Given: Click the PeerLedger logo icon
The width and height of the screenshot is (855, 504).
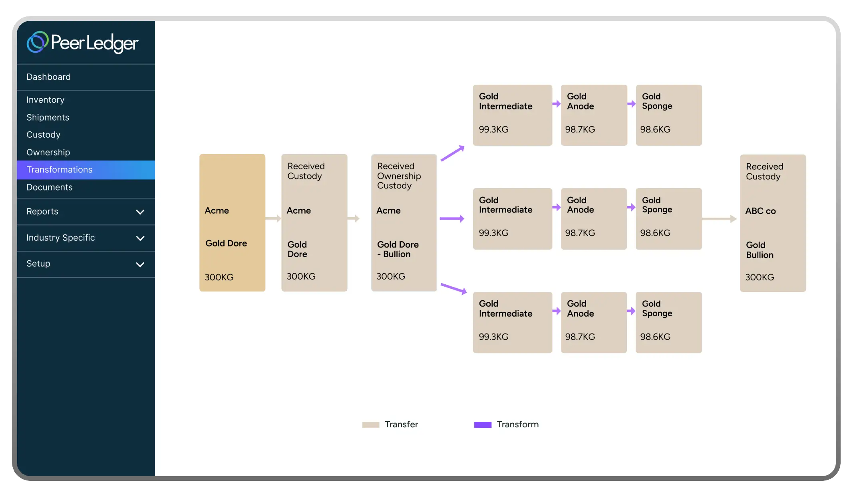Looking at the screenshot, I should pos(37,42).
